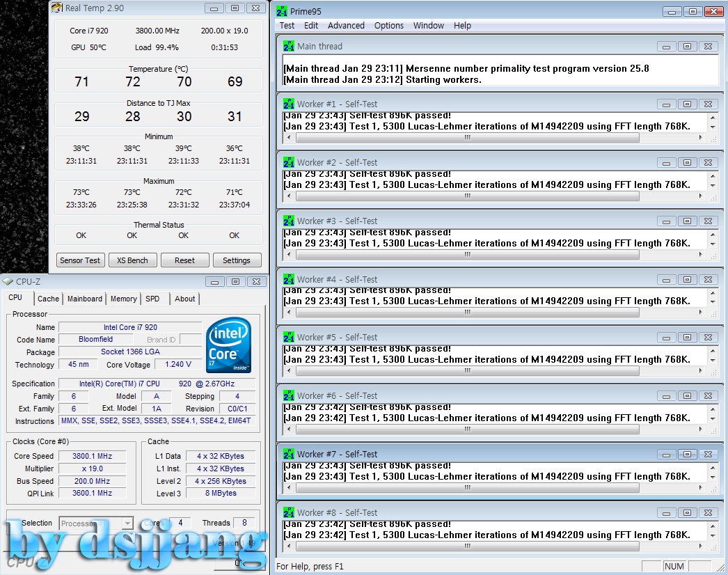Image resolution: width=728 pixels, height=575 pixels.
Task: Click the Main thread window icon
Action: [289, 47]
